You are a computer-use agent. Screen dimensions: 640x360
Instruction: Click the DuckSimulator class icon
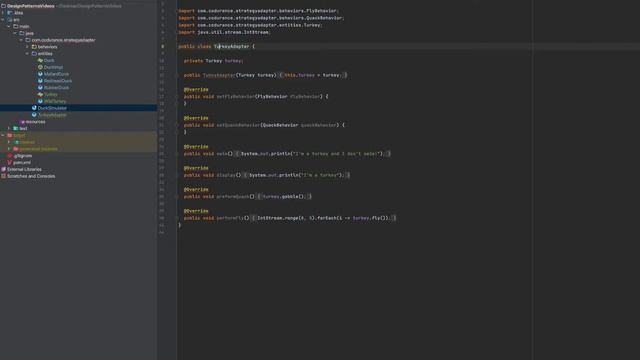(34, 108)
